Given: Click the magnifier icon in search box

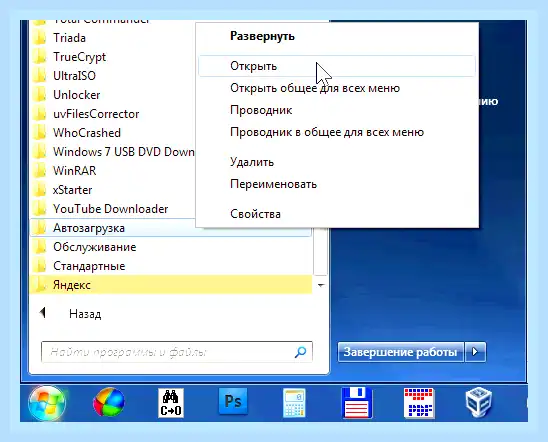Looking at the screenshot, I should (x=301, y=352).
